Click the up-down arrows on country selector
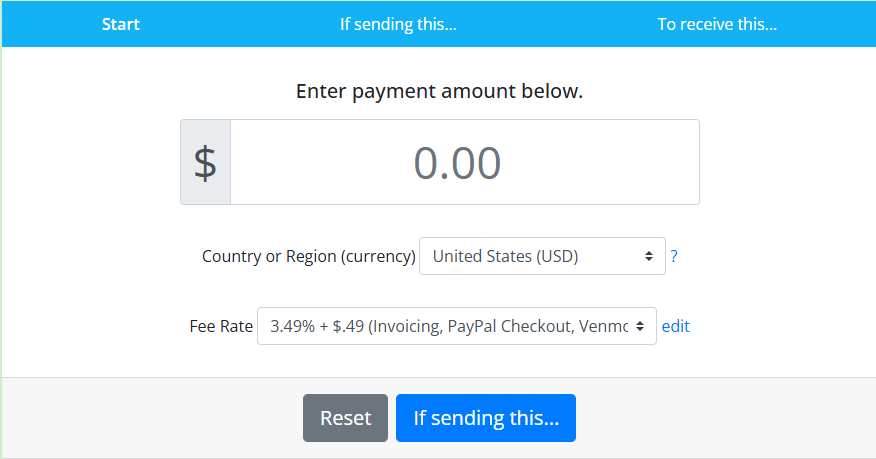This screenshot has height=459, width=876. 650,256
